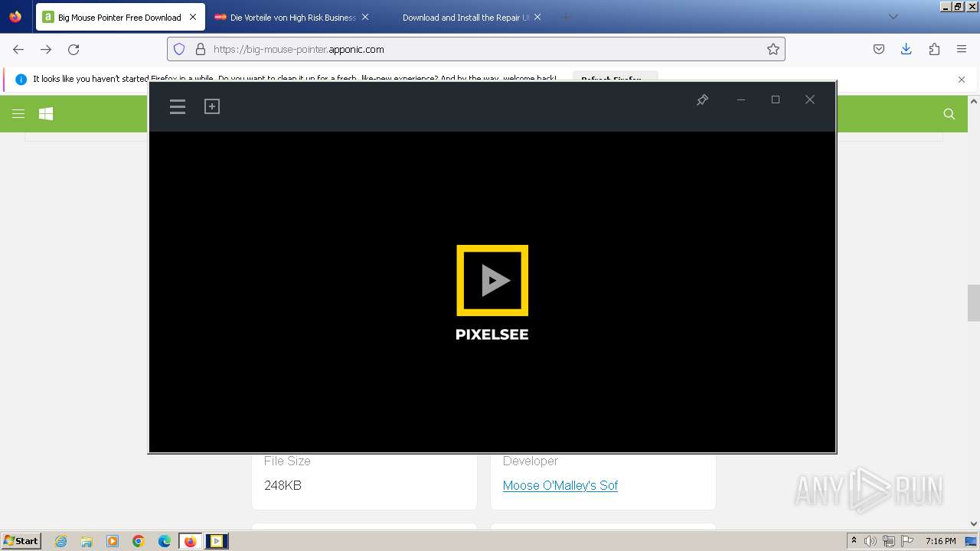Open the PixelSee hamburger menu
Screen dimensions: 980x551
pyautogui.click(x=178, y=106)
